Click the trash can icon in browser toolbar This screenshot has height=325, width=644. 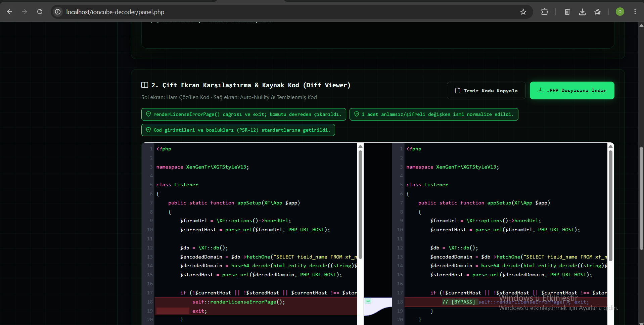[567, 12]
